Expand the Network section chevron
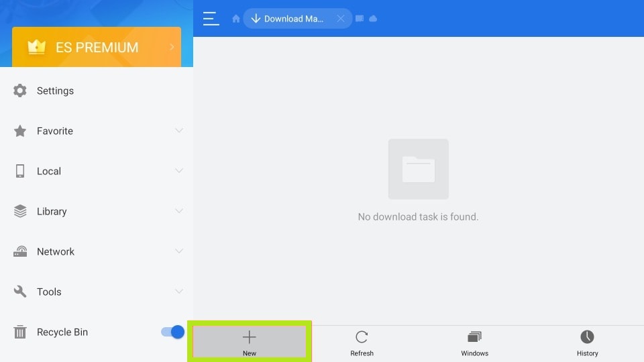 click(178, 251)
